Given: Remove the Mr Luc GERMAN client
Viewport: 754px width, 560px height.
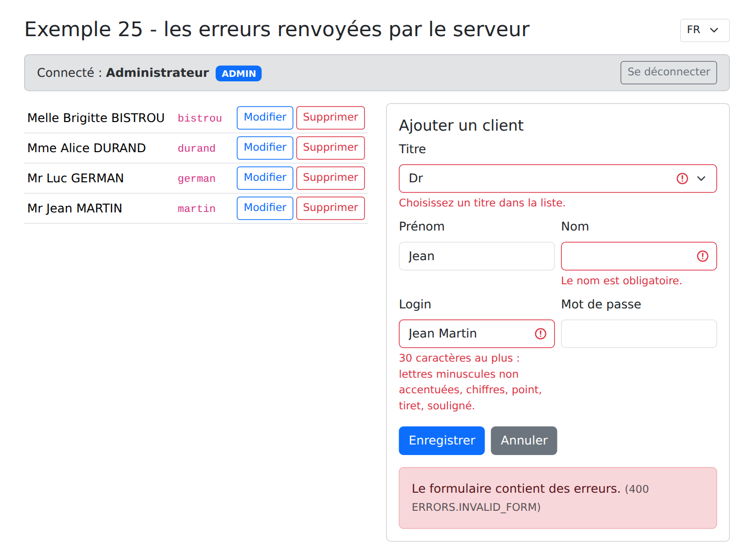Looking at the screenshot, I should point(330,178).
